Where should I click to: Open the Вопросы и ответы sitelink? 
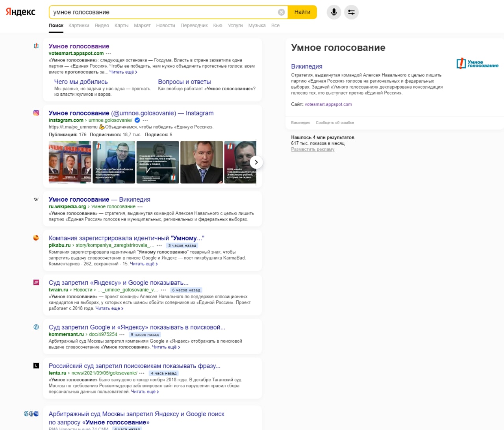(x=184, y=82)
